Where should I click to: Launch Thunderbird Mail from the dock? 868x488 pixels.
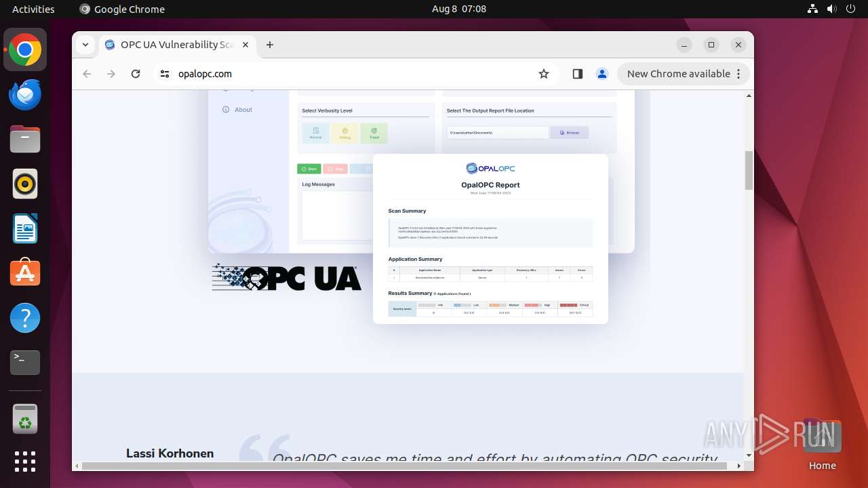[25, 95]
